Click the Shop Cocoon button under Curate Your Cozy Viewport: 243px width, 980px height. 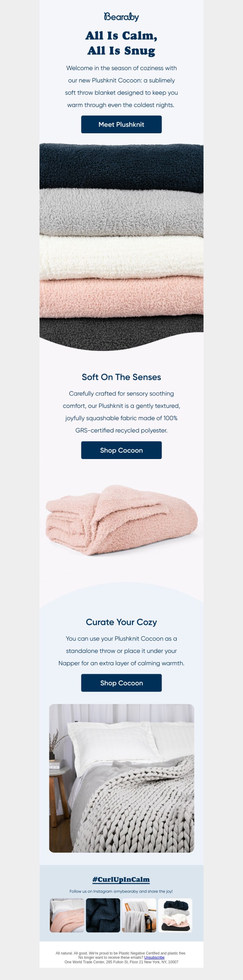[x=122, y=683]
